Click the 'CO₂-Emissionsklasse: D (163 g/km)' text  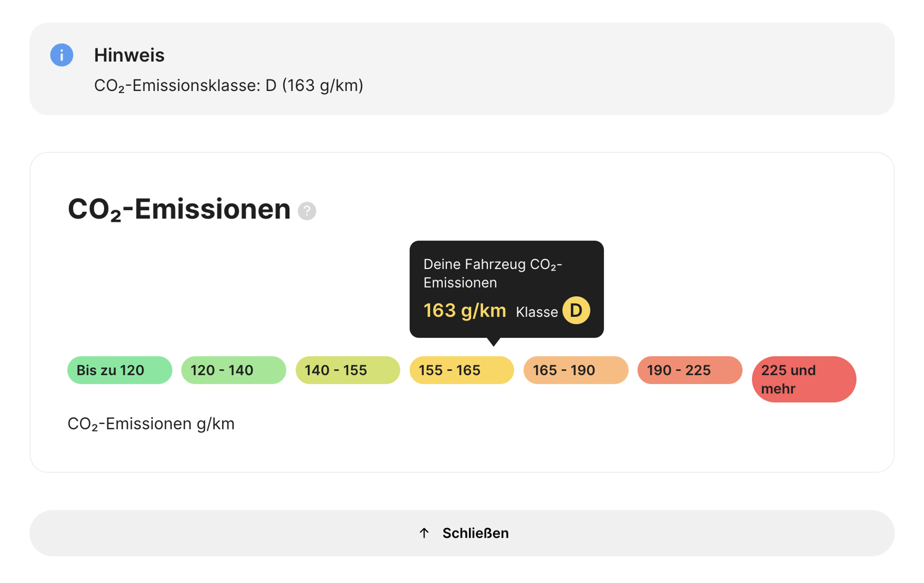[x=229, y=86]
